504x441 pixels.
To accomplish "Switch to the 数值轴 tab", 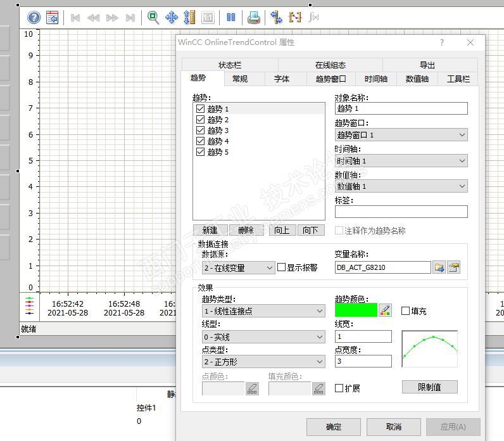I will coord(417,79).
